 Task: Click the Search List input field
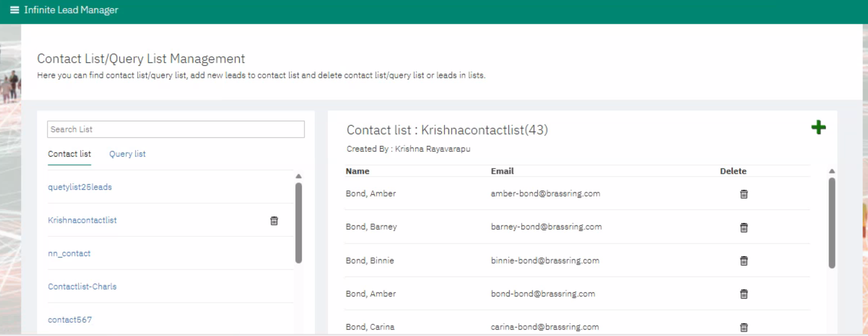(176, 129)
